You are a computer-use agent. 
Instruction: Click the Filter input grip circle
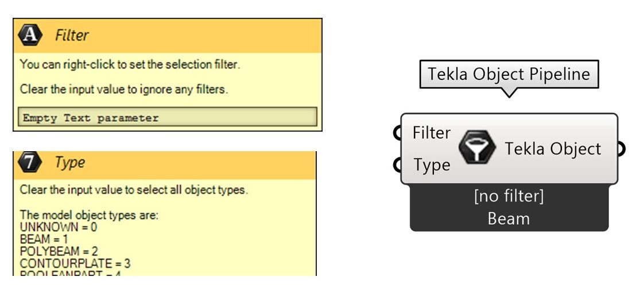click(x=397, y=133)
